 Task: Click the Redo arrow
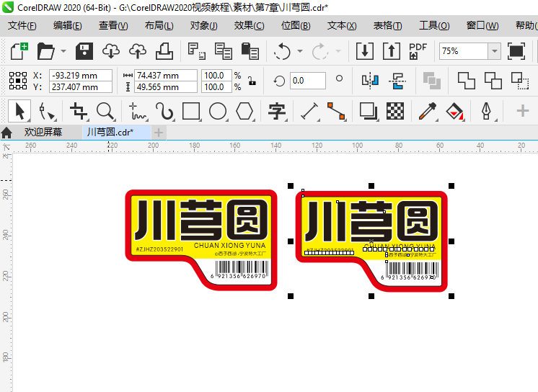click(x=320, y=51)
